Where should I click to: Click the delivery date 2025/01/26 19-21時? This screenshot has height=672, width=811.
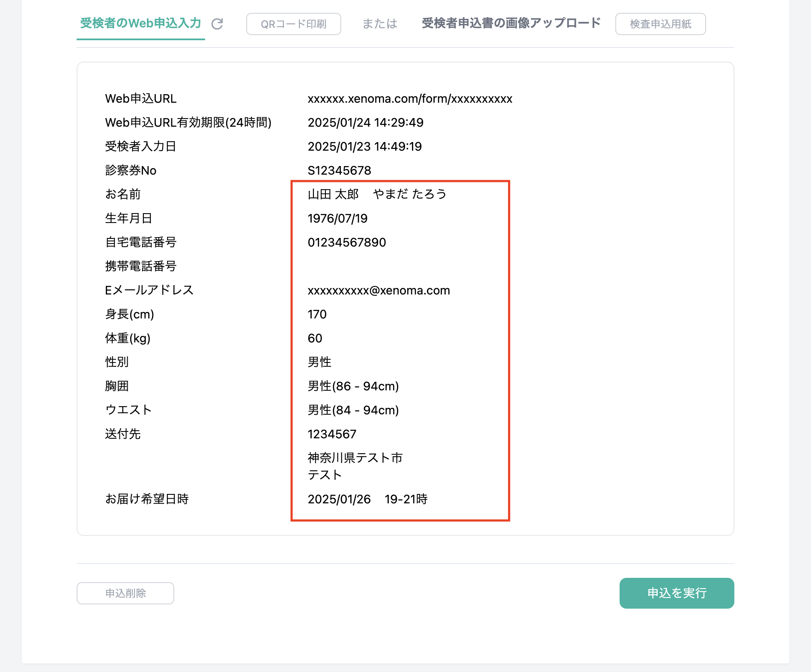[367, 499]
